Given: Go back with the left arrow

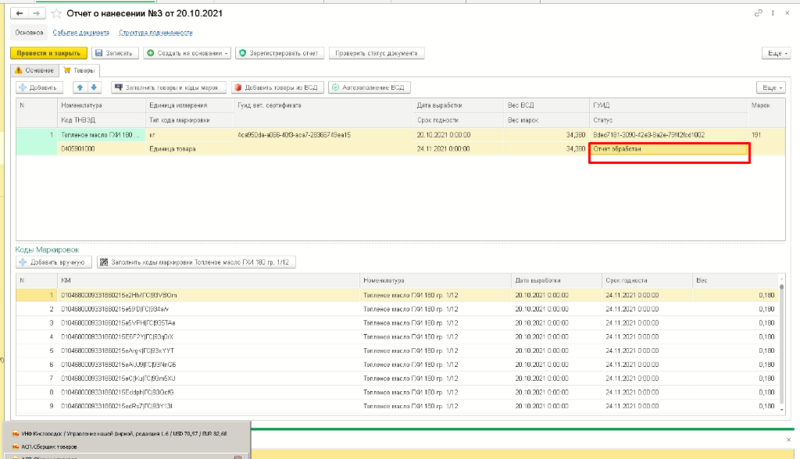Looking at the screenshot, I should point(19,14).
